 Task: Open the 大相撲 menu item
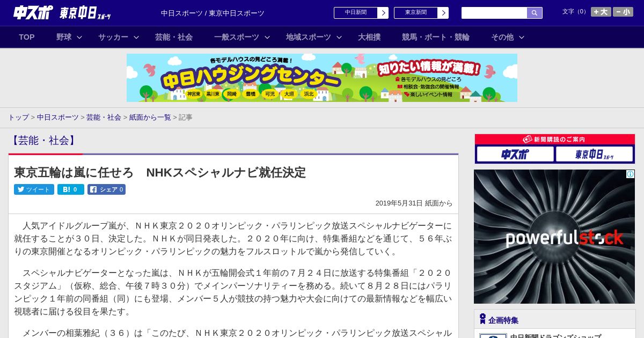click(369, 37)
